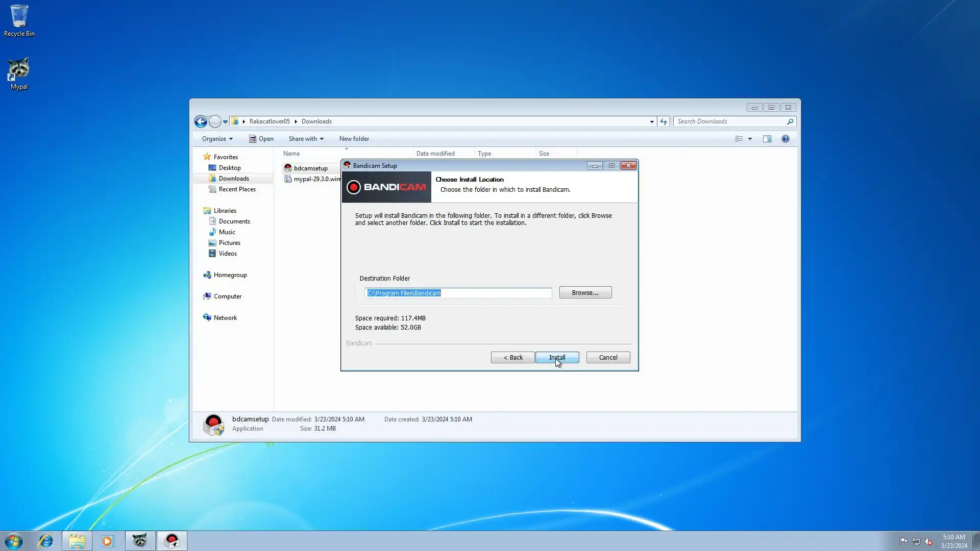Viewport: 980px width, 551px height.
Task: Select the bdcamsetup file
Action: [310, 168]
